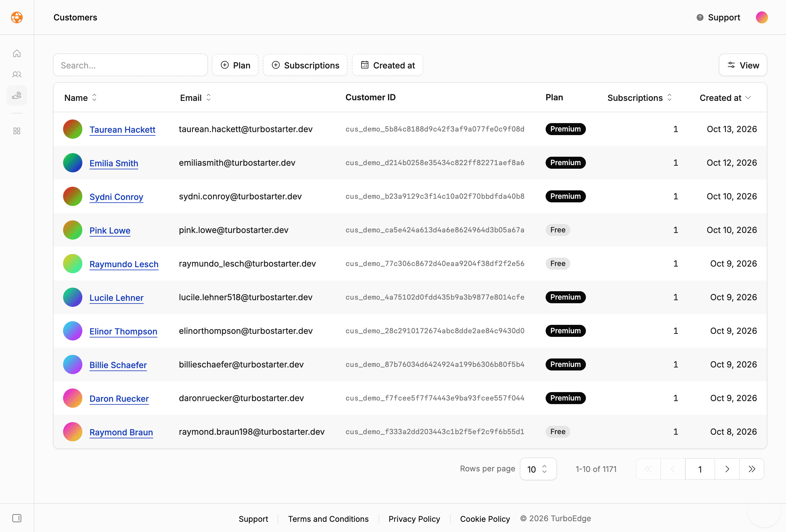The image size is (786, 532).
Task: Open the View column options
Action: click(743, 65)
